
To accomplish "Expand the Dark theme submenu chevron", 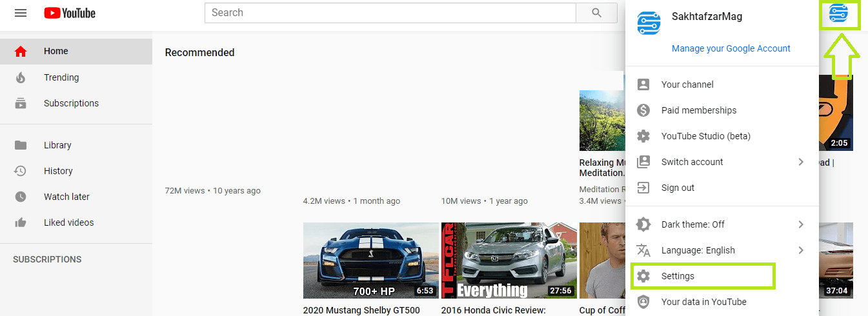I will (801, 224).
